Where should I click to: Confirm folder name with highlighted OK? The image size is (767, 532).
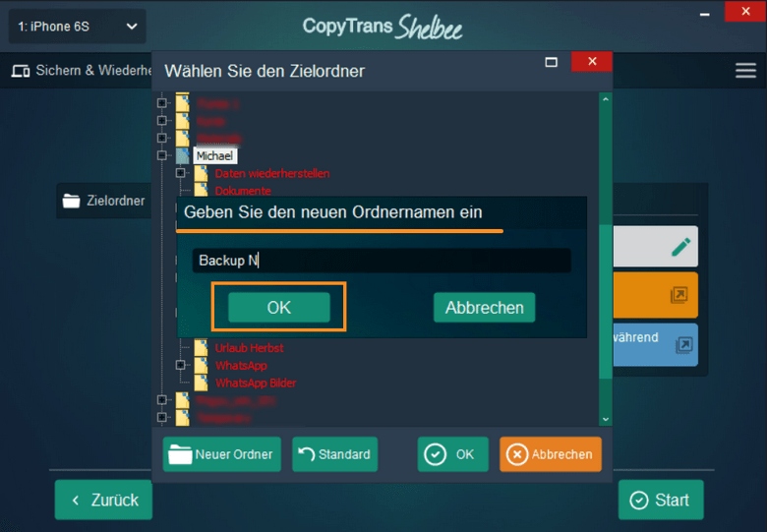[x=279, y=308]
